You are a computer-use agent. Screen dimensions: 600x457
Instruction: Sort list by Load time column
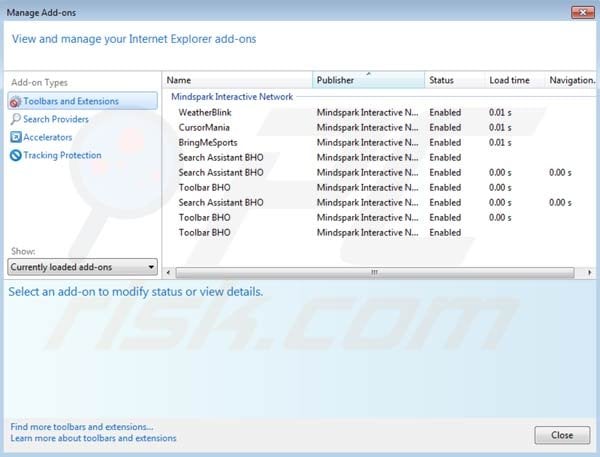click(515, 80)
